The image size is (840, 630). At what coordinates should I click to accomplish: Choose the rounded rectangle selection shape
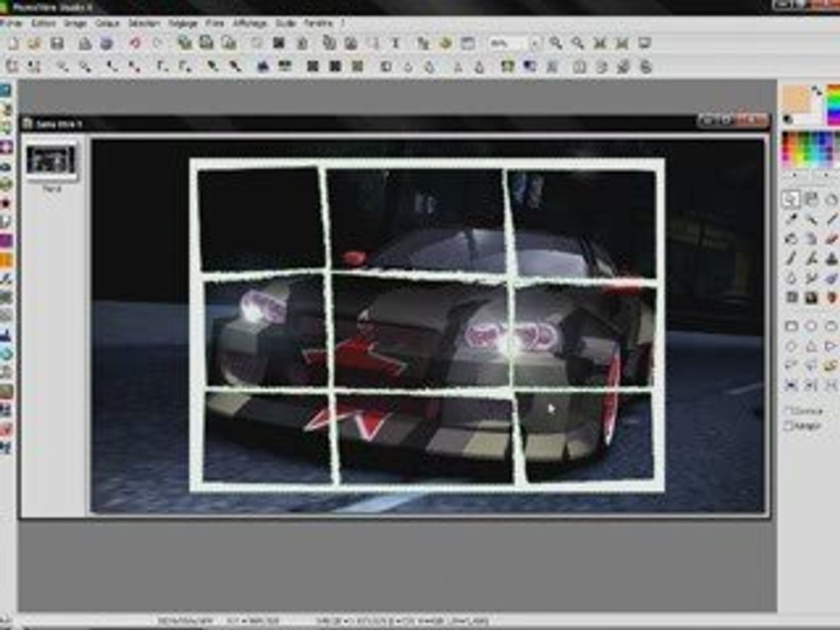pos(831,325)
